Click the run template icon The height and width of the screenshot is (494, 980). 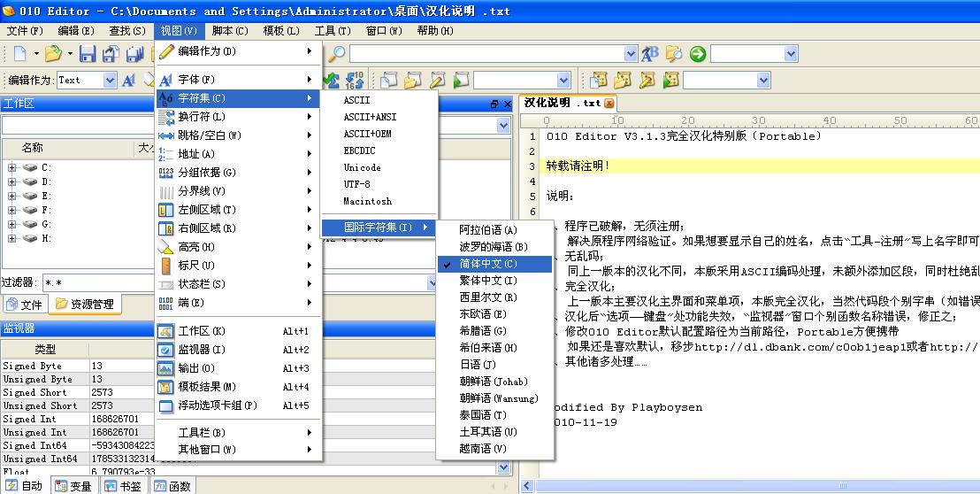point(670,80)
